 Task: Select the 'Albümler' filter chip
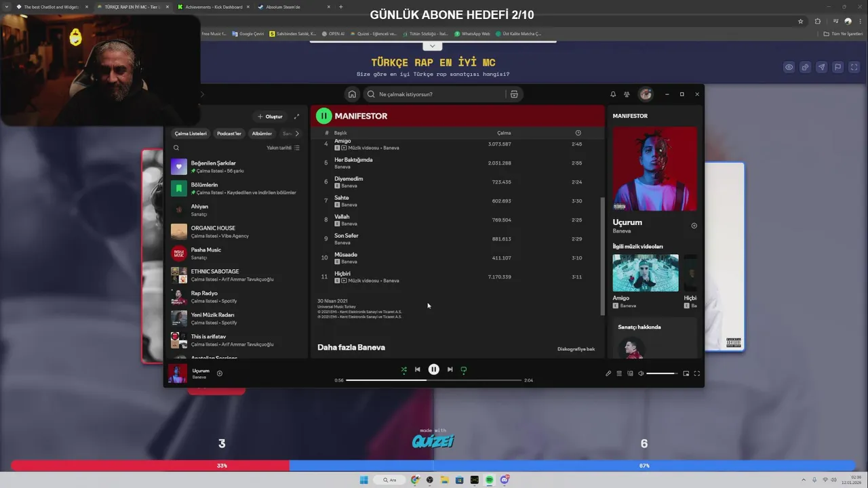coord(262,134)
